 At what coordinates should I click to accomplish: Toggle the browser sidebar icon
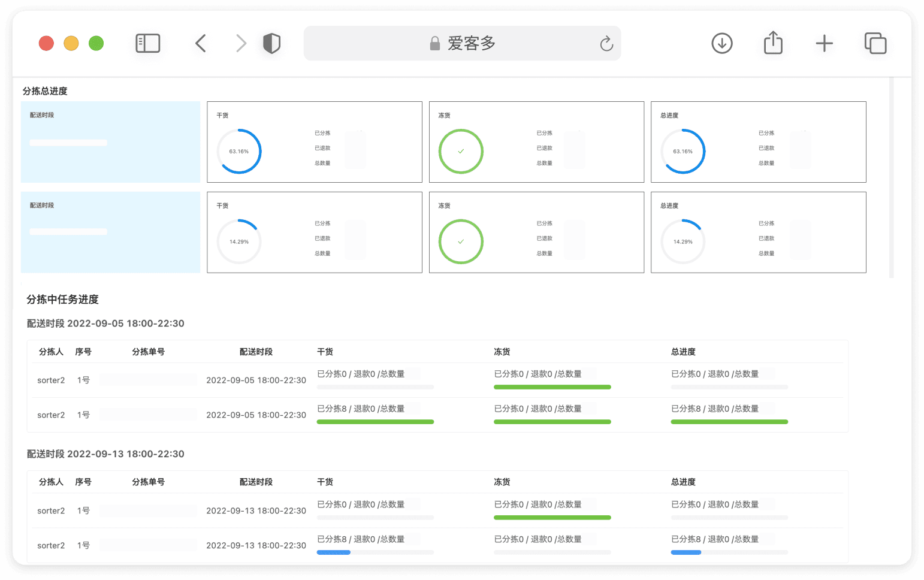(x=147, y=43)
